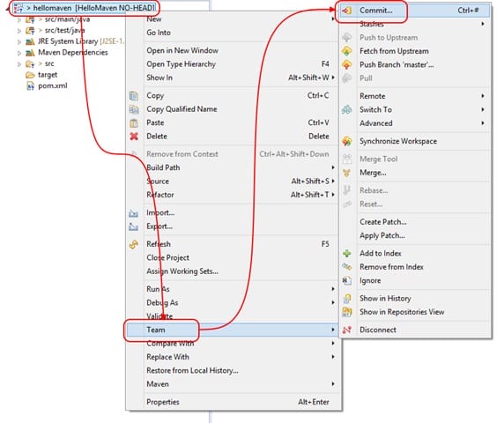
Task: Expand the Maven Dependencies node
Action: coord(19,53)
